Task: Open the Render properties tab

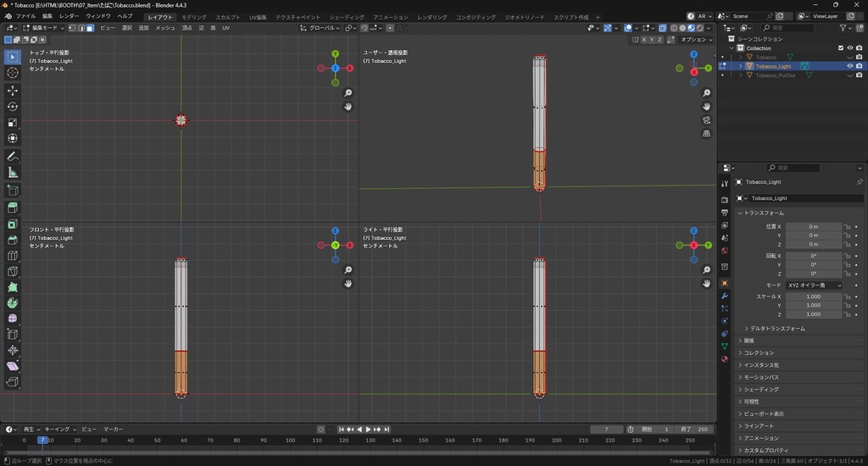Action: 725,199
